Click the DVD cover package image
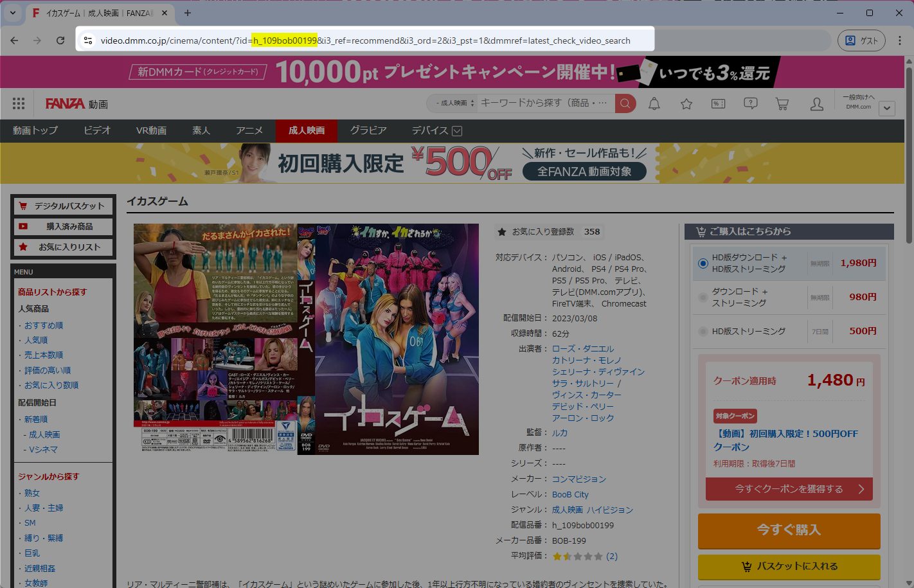 pyautogui.click(x=306, y=339)
